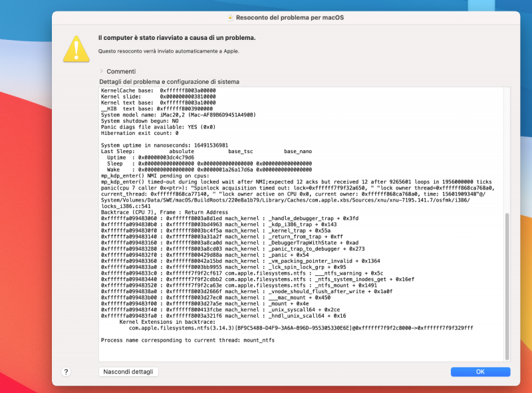
Task: Click 'Il computer è stato riavviato' heading
Action: coord(177,38)
